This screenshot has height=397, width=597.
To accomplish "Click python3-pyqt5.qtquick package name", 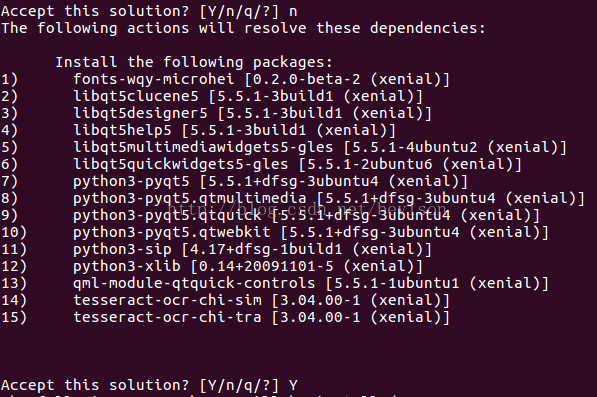I will point(167,215).
